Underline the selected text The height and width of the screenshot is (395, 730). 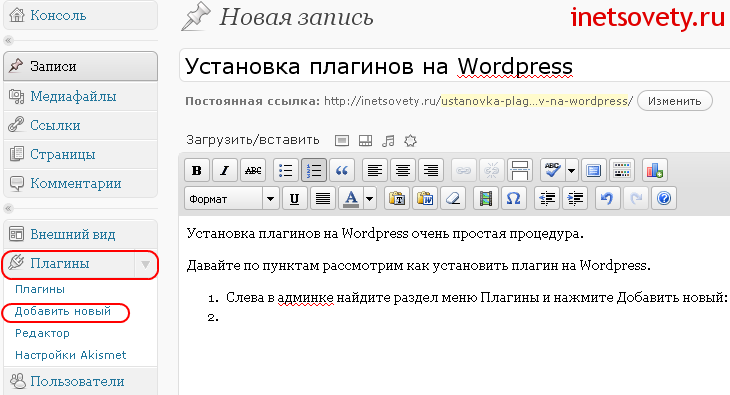click(x=294, y=199)
